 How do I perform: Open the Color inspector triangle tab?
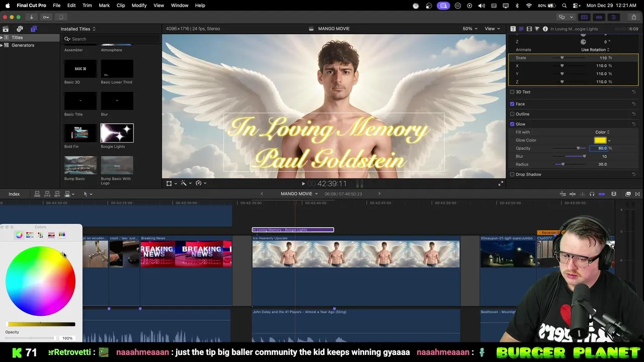(x=537, y=29)
